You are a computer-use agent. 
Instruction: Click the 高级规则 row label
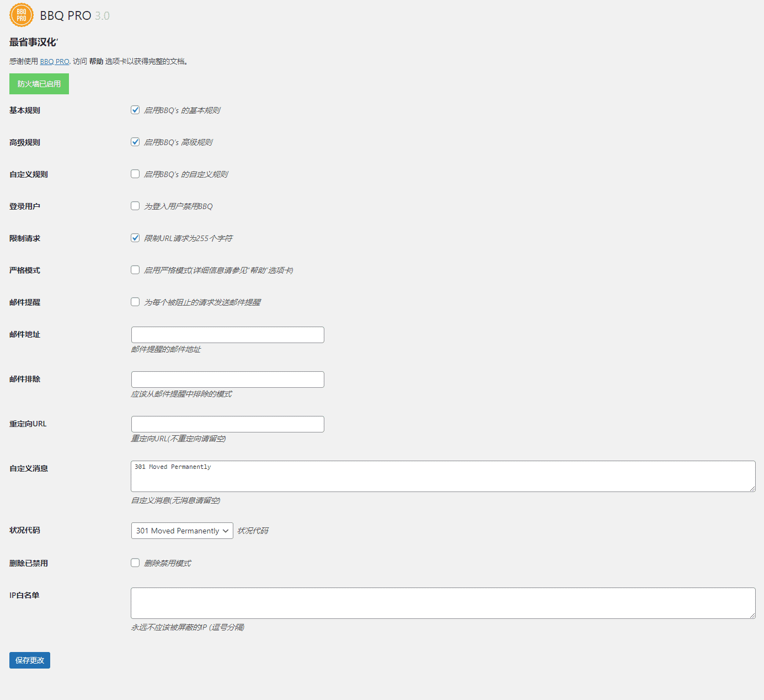pos(25,142)
